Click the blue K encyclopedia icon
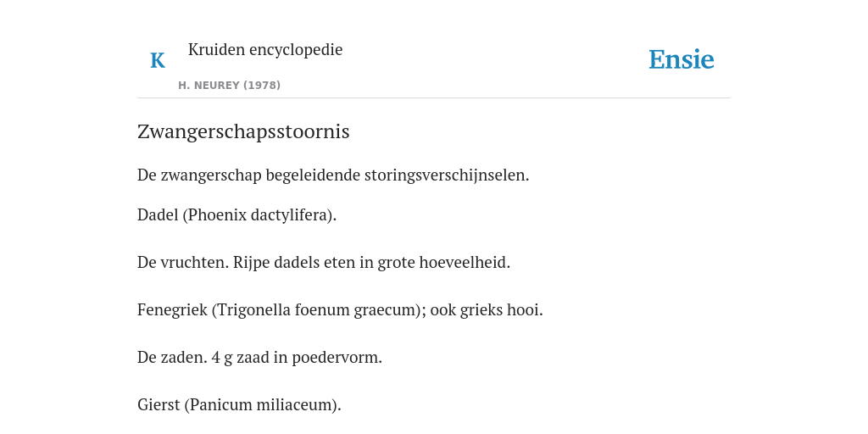This screenshot has height=434, width=868. [158, 60]
